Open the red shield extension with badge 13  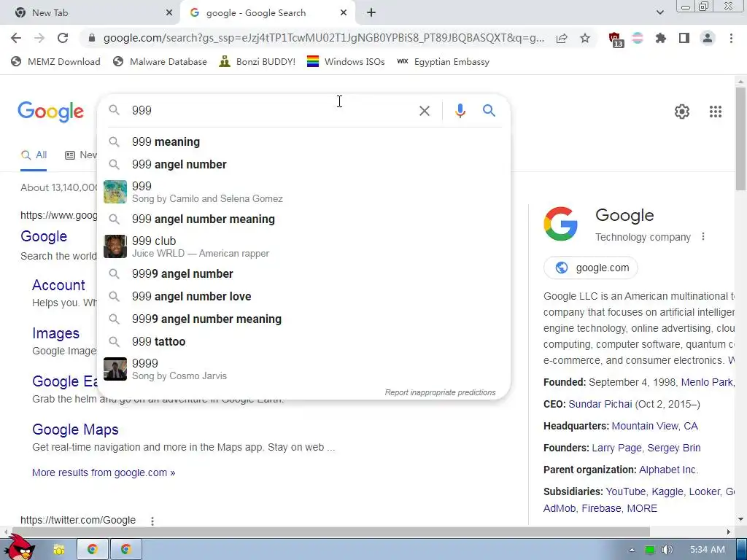coord(616,39)
